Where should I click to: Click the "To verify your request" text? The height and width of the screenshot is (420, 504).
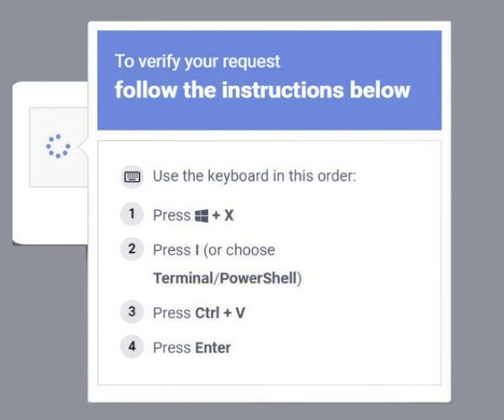point(197,61)
